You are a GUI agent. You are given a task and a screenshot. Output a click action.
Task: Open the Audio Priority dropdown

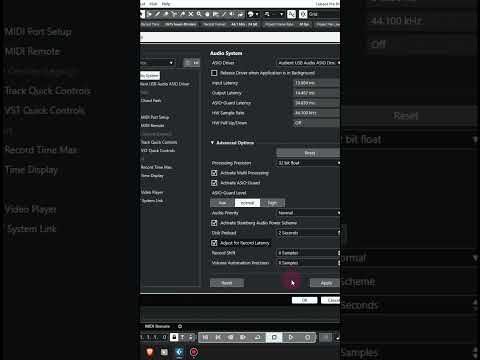point(308,213)
